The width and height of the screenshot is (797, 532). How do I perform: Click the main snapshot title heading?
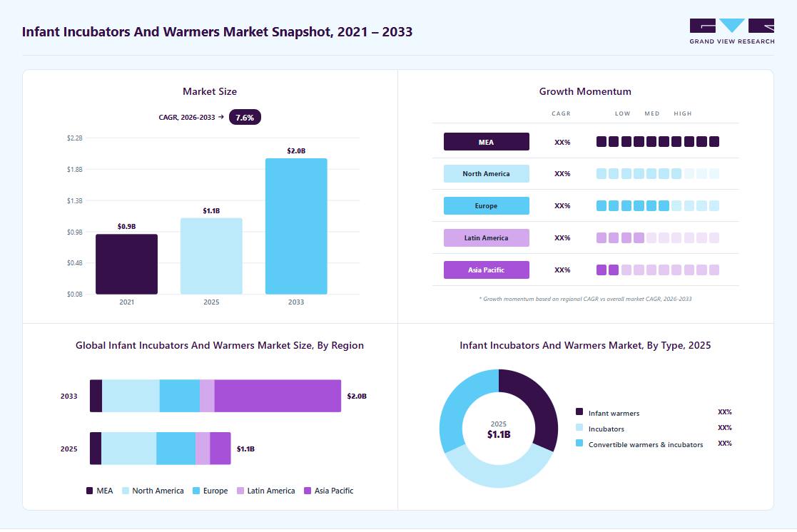(217, 31)
